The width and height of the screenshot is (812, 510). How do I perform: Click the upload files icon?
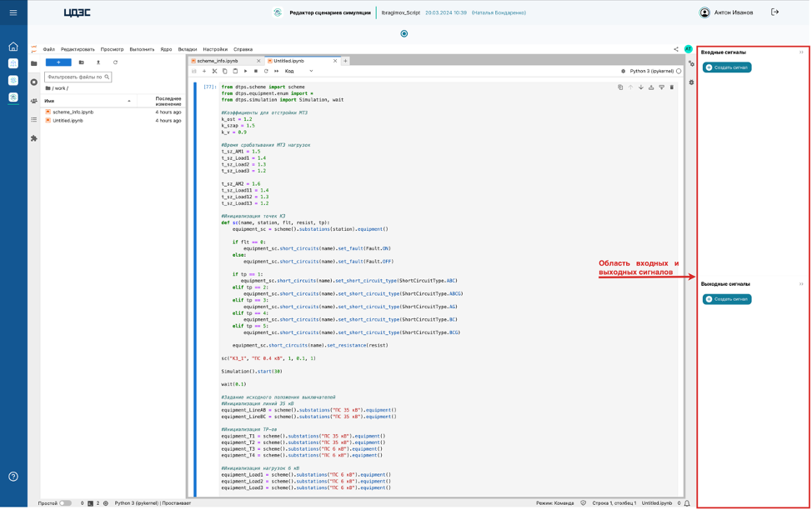pos(98,62)
